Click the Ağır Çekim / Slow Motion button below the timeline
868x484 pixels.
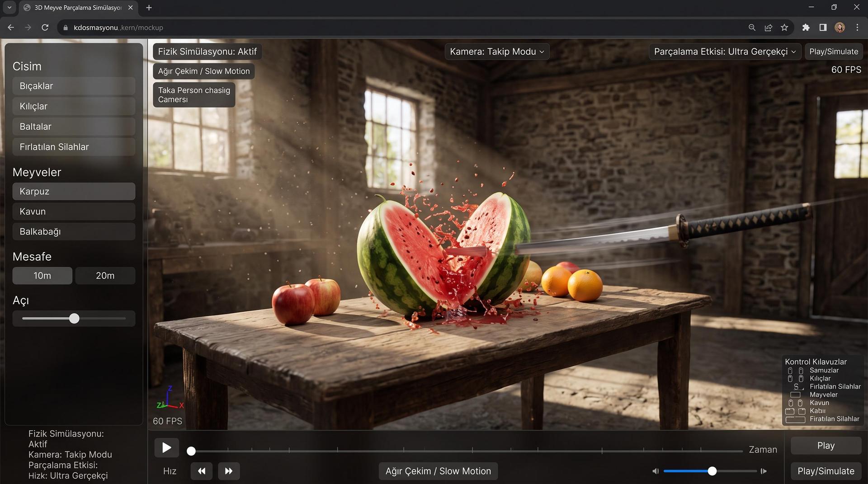tap(438, 471)
